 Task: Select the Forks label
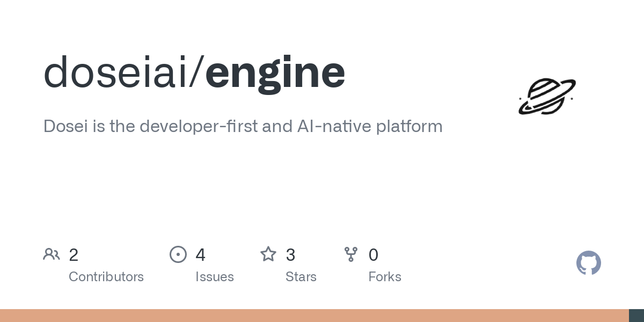tap(385, 277)
